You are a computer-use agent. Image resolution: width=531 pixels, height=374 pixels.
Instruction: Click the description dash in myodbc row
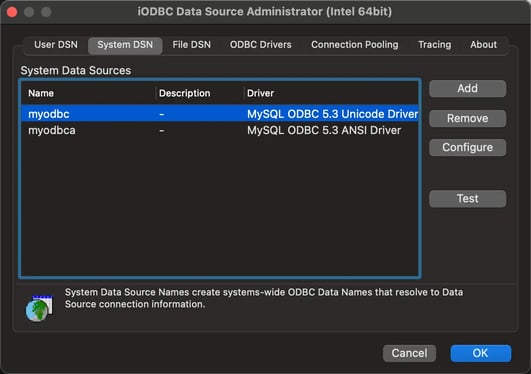[x=162, y=114]
